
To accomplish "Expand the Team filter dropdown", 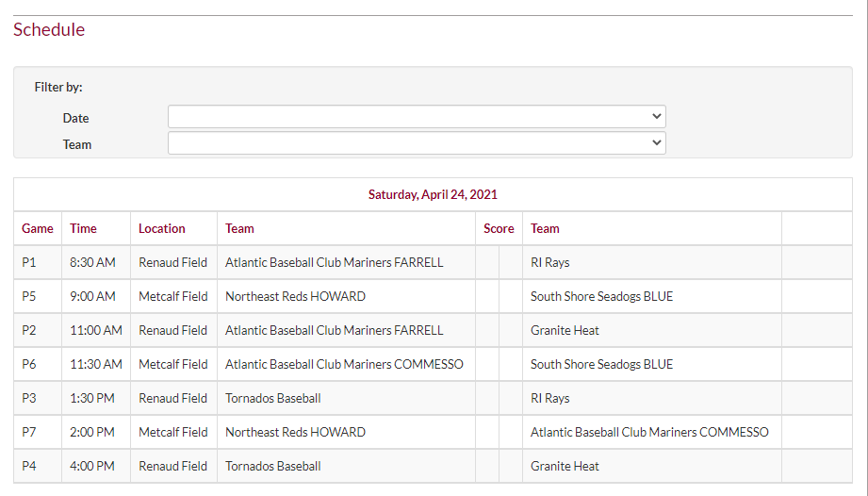I will tap(417, 143).
